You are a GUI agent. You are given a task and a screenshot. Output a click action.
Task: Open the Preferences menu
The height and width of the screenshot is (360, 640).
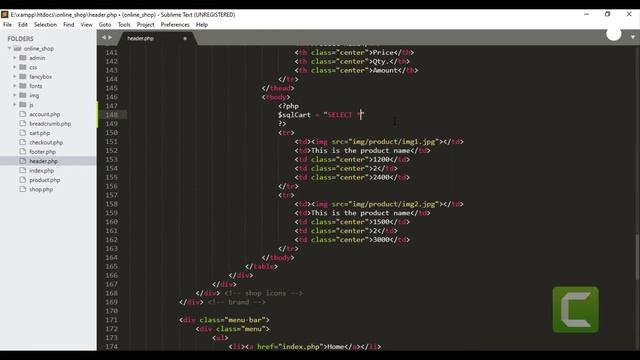[x=175, y=24]
